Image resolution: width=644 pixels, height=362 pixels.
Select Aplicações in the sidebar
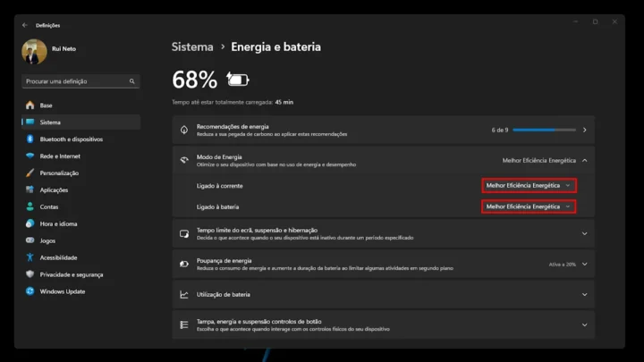(x=54, y=189)
